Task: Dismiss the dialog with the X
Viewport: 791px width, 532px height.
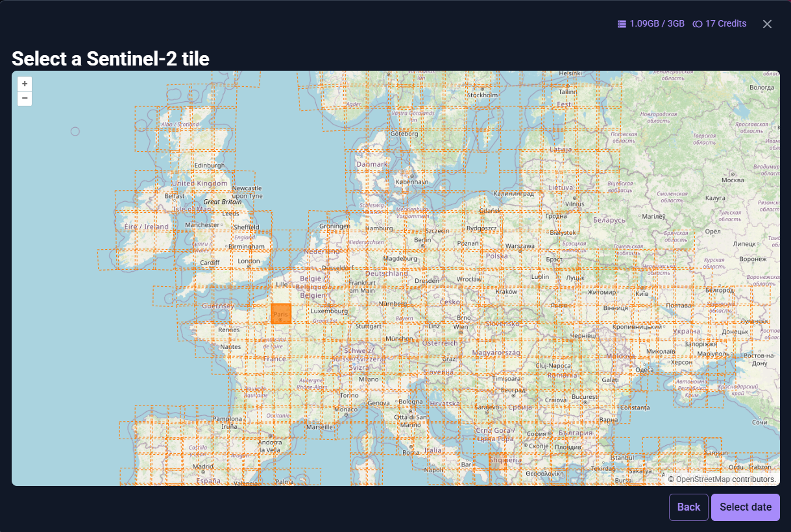Action: (767, 23)
